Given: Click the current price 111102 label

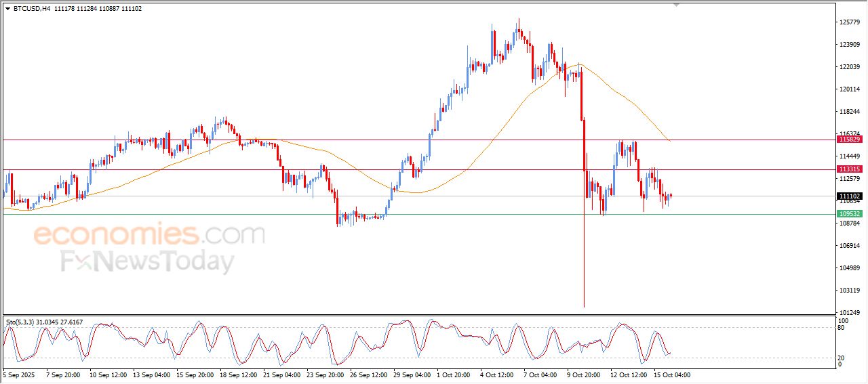Looking at the screenshot, I should tap(850, 196).
